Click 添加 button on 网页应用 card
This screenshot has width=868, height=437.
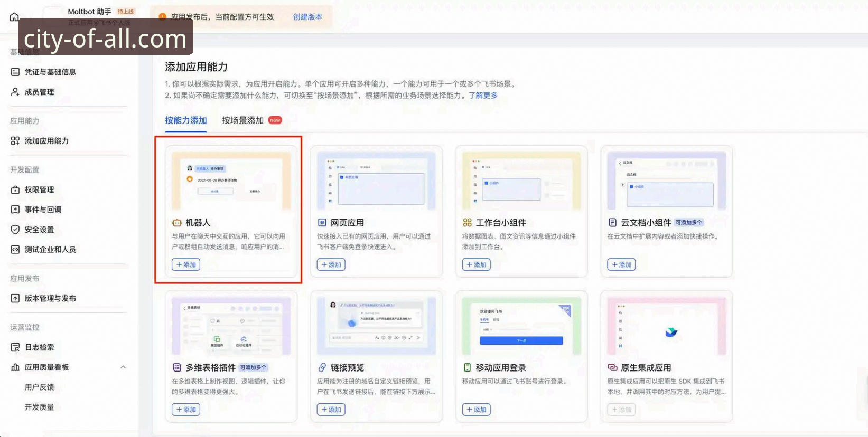click(331, 264)
